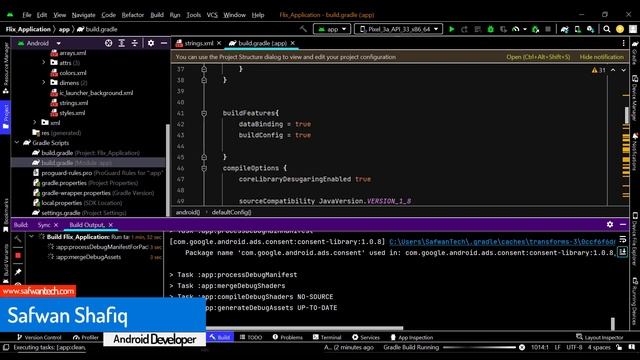Click the Apply Changes and Restart icon
This screenshot has width=640, height=360.
click(464, 29)
